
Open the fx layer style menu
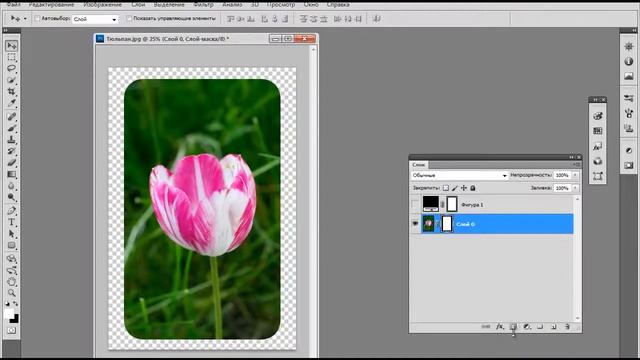click(x=500, y=327)
